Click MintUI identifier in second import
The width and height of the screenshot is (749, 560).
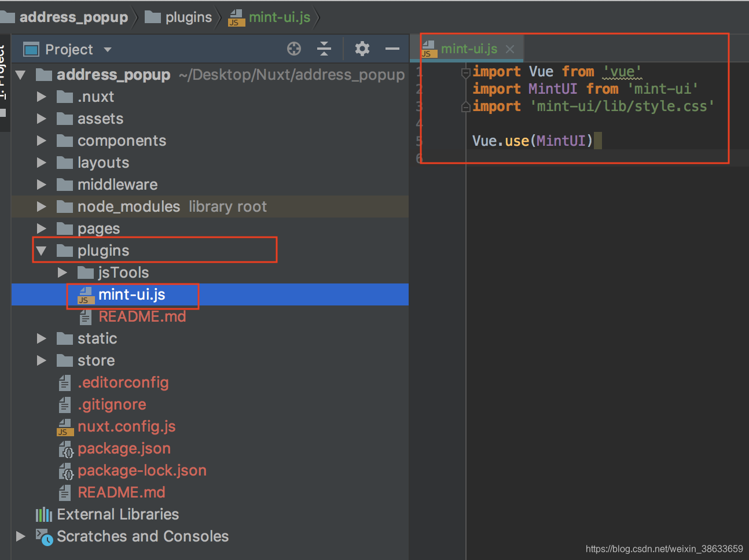pos(553,89)
